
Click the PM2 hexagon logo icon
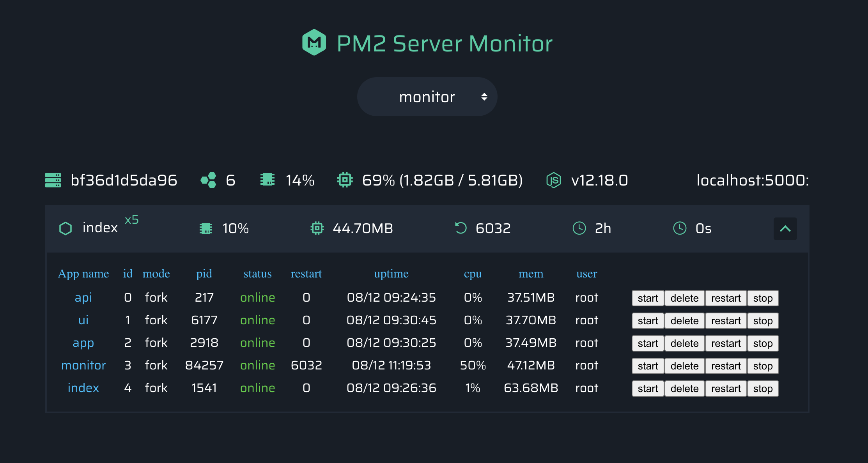[314, 42]
